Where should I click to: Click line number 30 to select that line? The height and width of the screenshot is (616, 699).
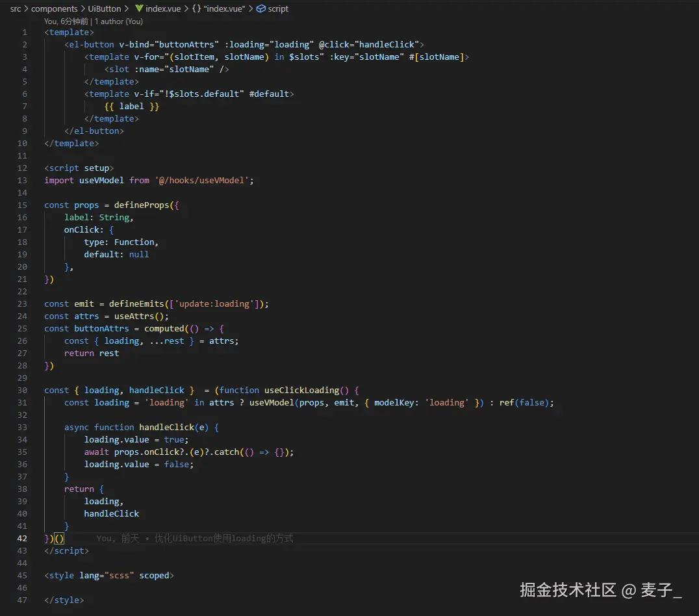point(22,390)
